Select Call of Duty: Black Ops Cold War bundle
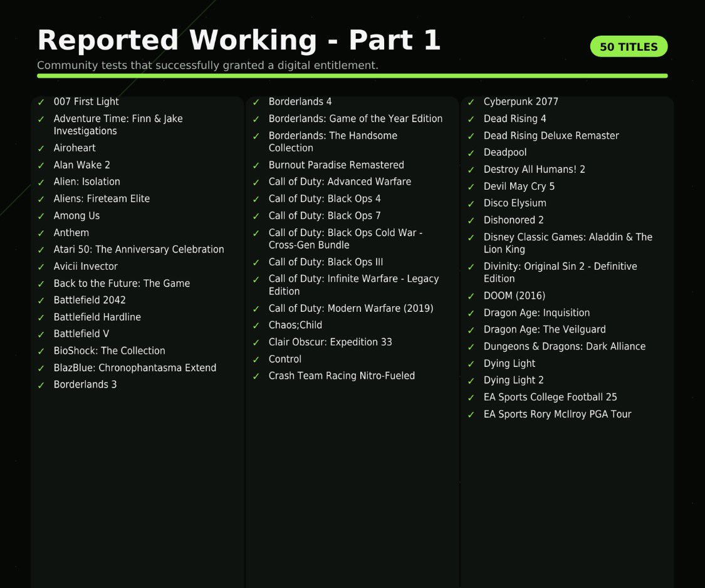The image size is (705, 588). pyautogui.click(x=345, y=239)
